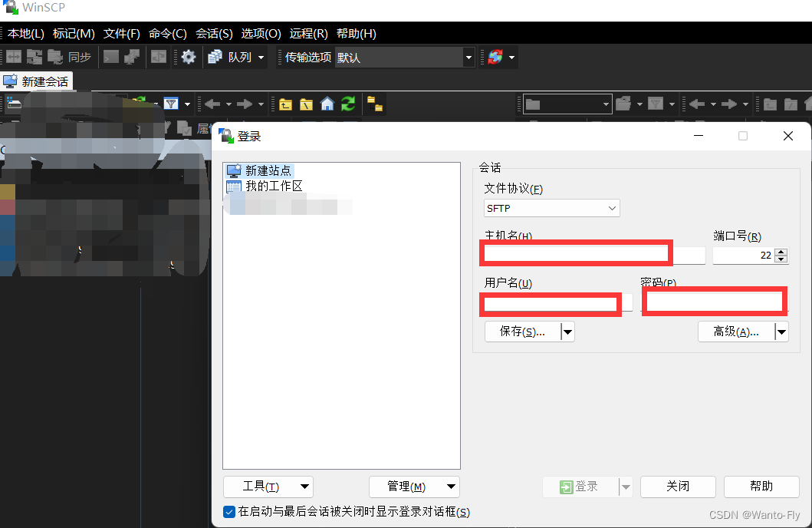Screen dimensions: 812x528
Task: Refresh local panel with green arrows icon
Action: (348, 104)
